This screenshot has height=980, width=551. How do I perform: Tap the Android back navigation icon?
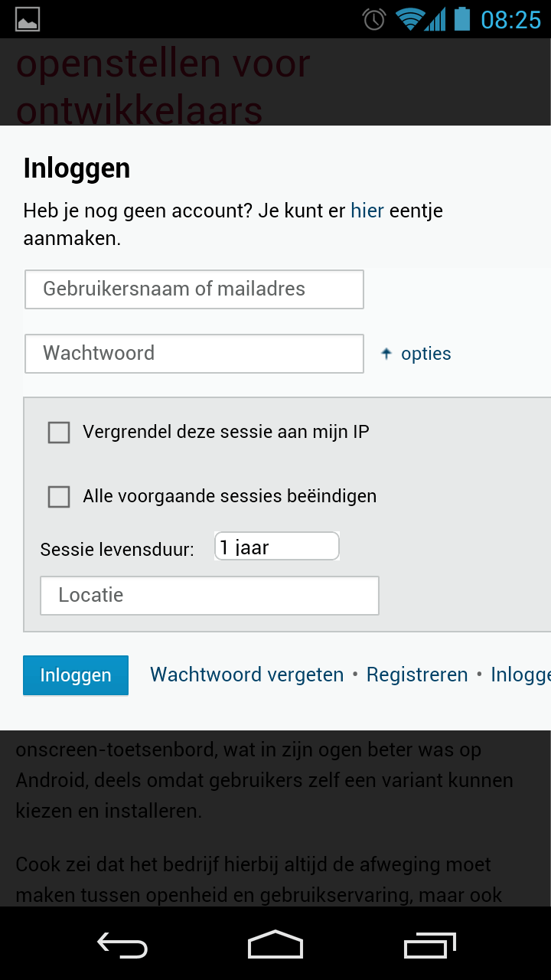click(122, 946)
